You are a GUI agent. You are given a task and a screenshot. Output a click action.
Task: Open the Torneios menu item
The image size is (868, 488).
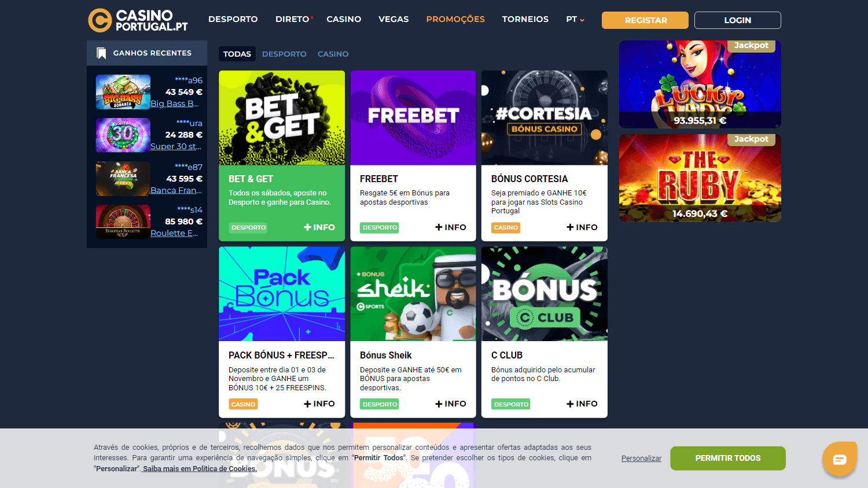[525, 19]
